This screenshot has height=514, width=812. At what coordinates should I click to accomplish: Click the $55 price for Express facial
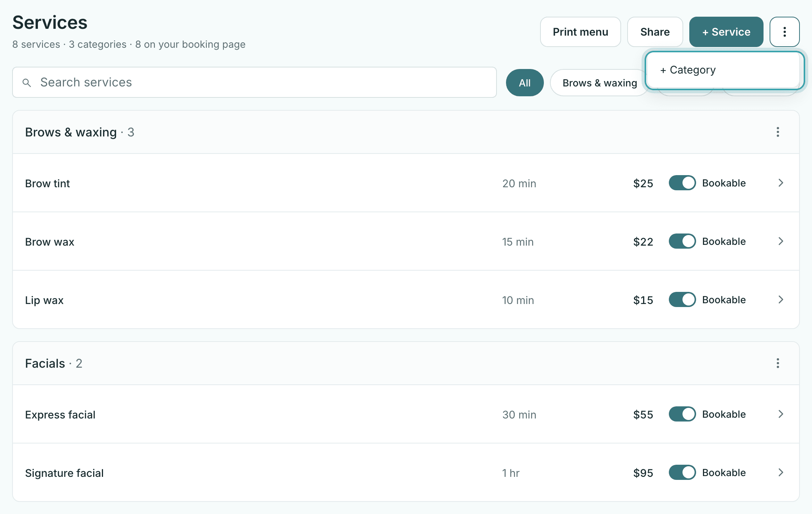click(643, 415)
